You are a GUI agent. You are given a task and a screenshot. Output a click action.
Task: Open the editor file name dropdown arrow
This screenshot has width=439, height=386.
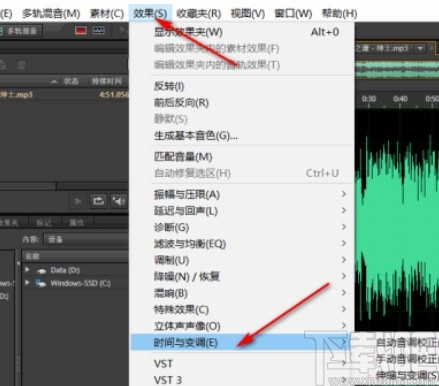(x=420, y=48)
